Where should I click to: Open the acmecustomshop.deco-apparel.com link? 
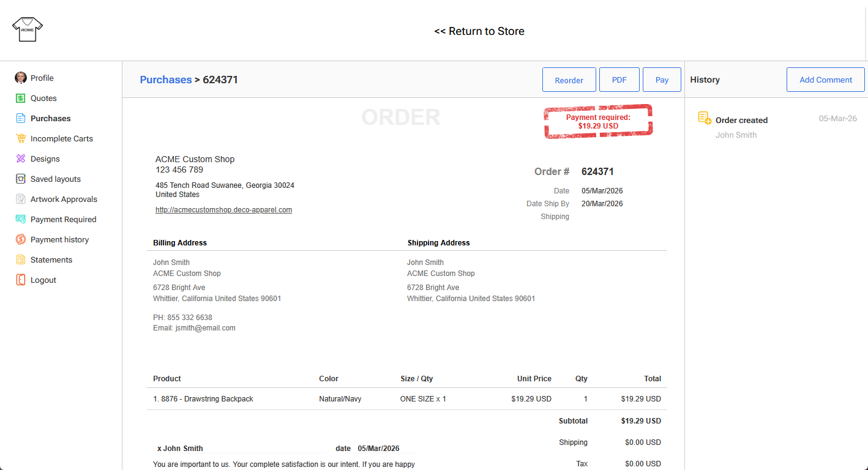pyautogui.click(x=223, y=209)
